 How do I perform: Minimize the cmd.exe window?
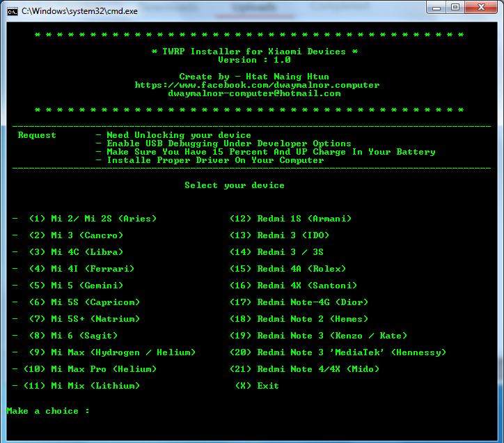[x=436, y=8]
